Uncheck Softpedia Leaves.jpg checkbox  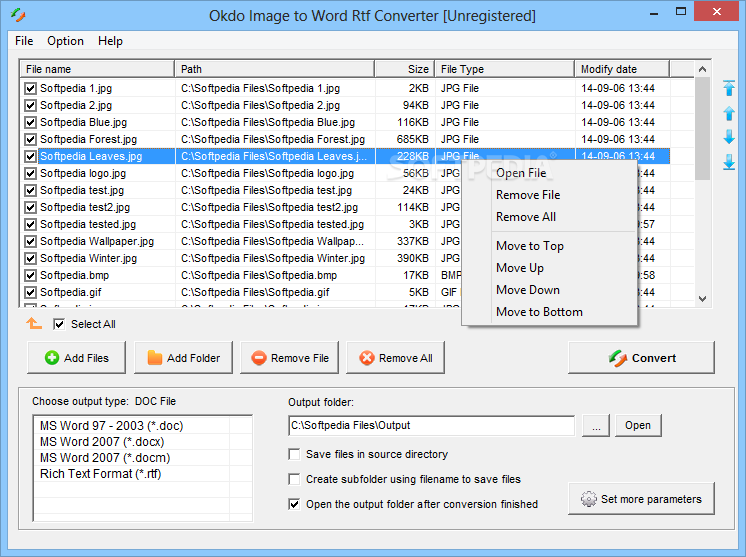coord(30,156)
